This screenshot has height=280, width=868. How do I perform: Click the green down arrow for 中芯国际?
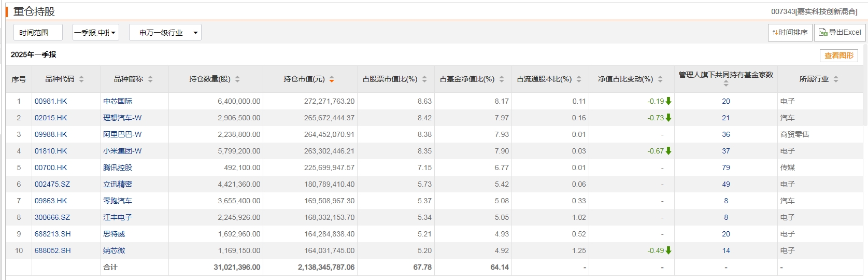(668, 101)
